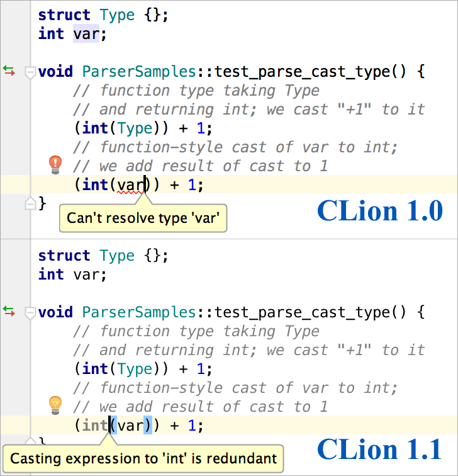Click the highlighted 'var' inside parentheses in CLion 1.1 pane

130,425
